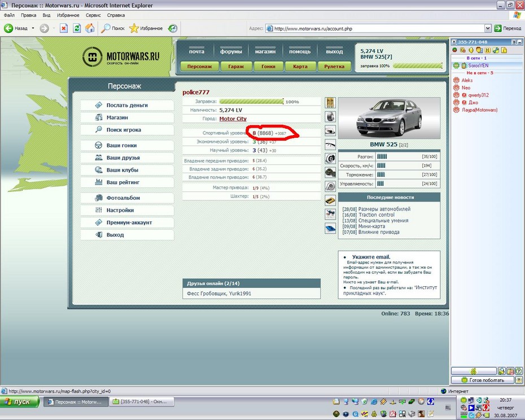This screenshot has width=525, height=420.
Task: Open the магазин top link
Action: tap(265, 51)
